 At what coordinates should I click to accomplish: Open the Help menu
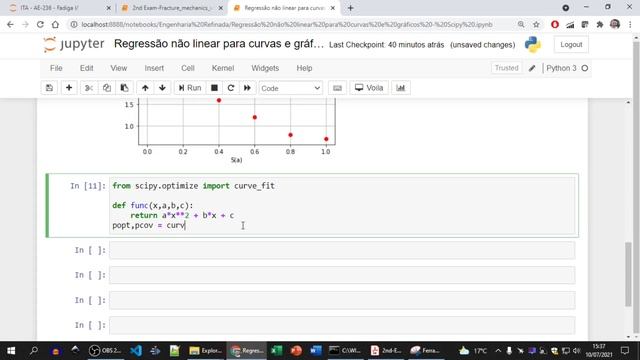304,68
